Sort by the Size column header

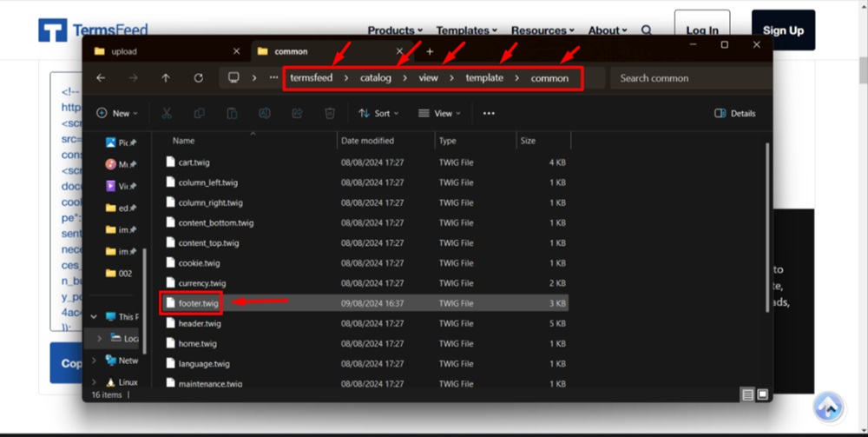528,141
